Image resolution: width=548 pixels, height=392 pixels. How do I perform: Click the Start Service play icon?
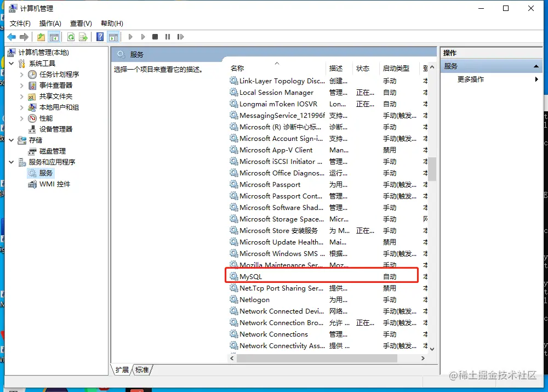pyautogui.click(x=130, y=37)
